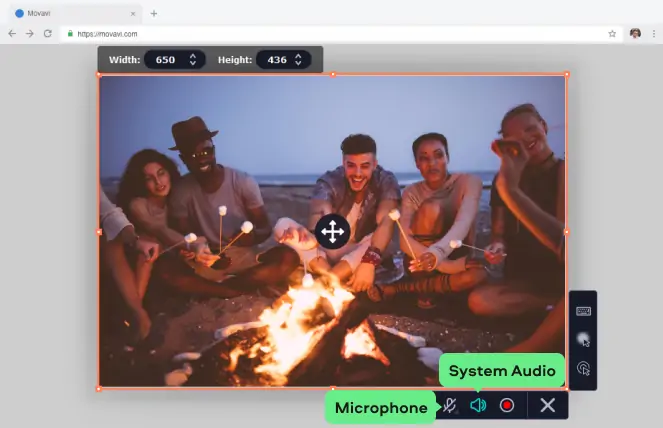
Task: Click the move capture area crosshair icon
Action: (x=332, y=231)
